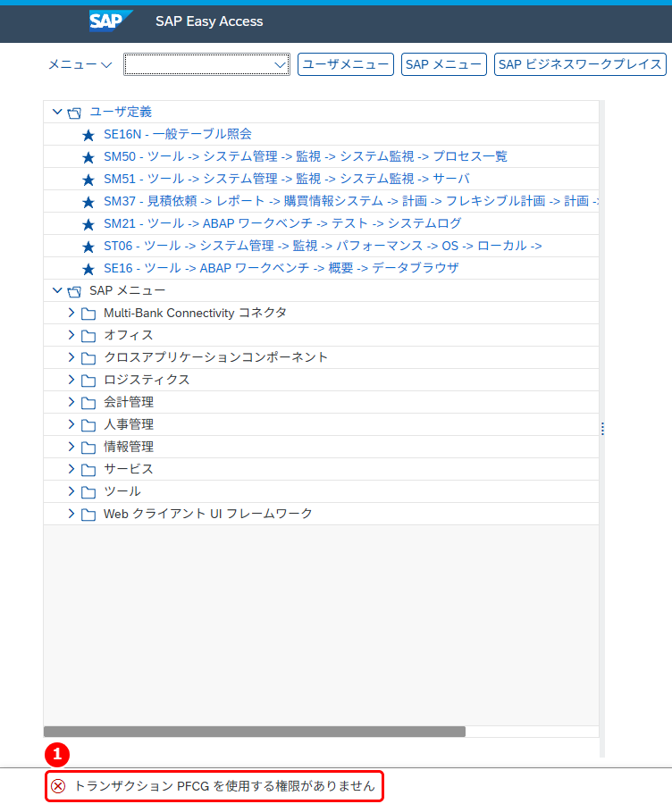Collapse the SAP メニュー tree node chevron
The width and height of the screenshot is (672, 804).
(57, 290)
